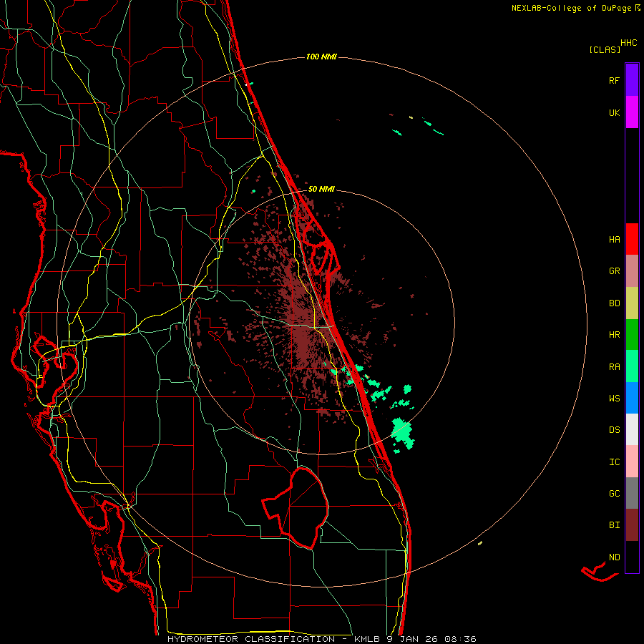
Task: Click the 08:36 time stamp
Action: click(x=460, y=639)
